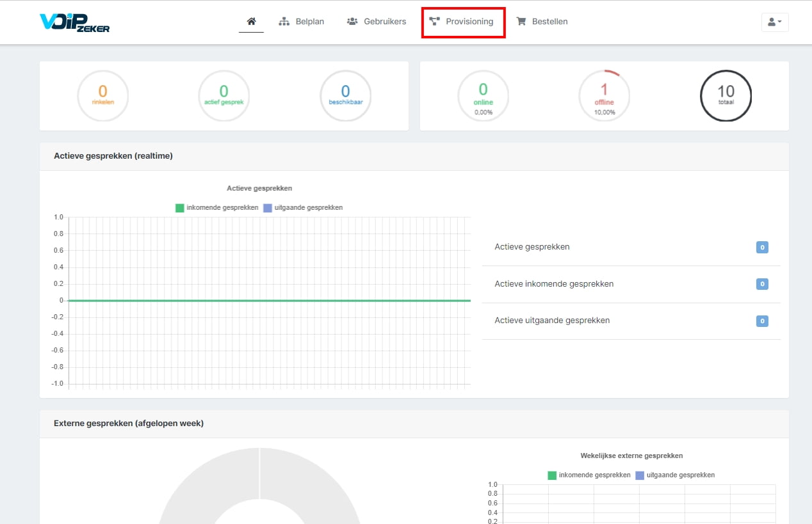Click the actief gesprek counter circle

click(224, 96)
